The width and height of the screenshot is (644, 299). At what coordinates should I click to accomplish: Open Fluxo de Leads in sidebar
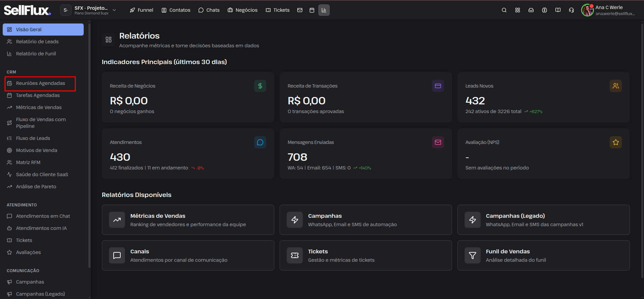43,138
